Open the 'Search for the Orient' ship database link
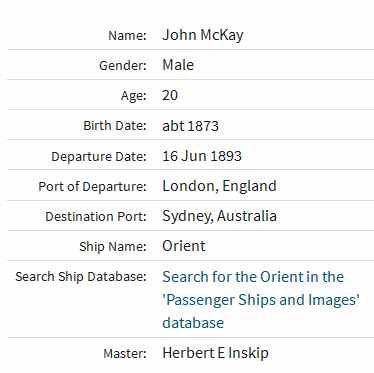The height and width of the screenshot is (373, 374). click(261, 300)
